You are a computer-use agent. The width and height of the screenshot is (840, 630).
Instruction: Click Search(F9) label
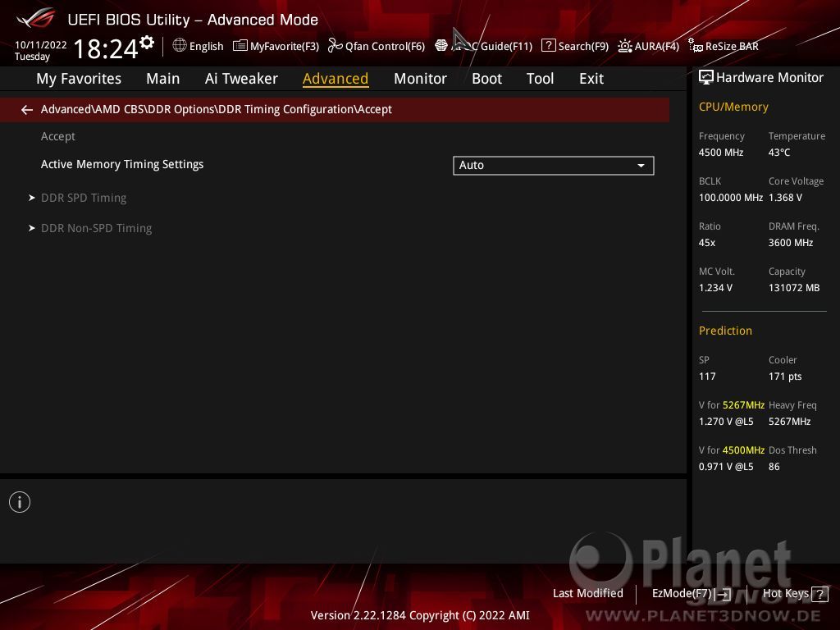(583, 46)
